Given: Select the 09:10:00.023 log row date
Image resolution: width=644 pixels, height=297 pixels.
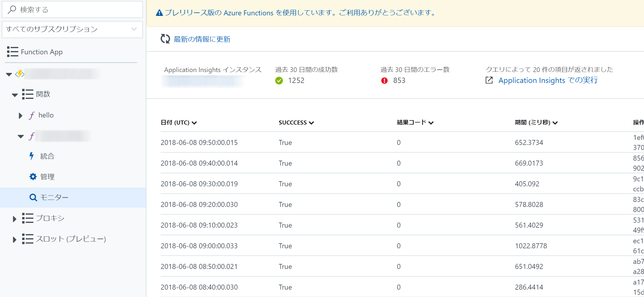Looking at the screenshot, I should [x=199, y=225].
